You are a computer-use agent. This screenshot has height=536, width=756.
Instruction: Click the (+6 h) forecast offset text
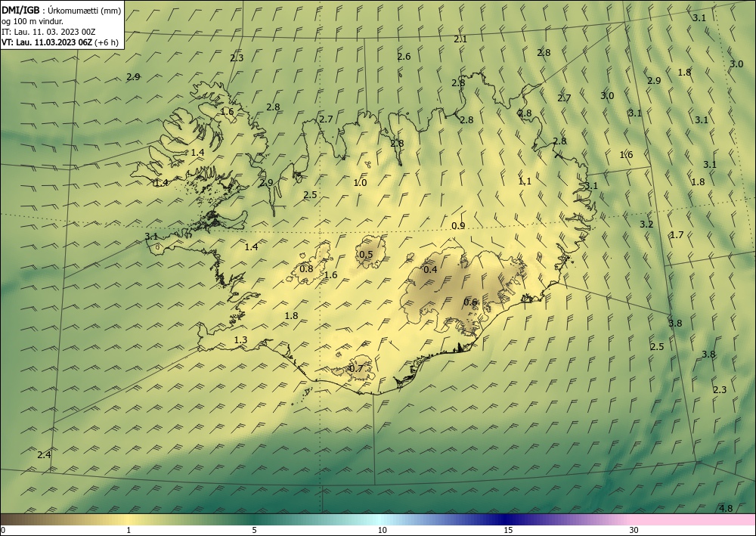(106, 42)
